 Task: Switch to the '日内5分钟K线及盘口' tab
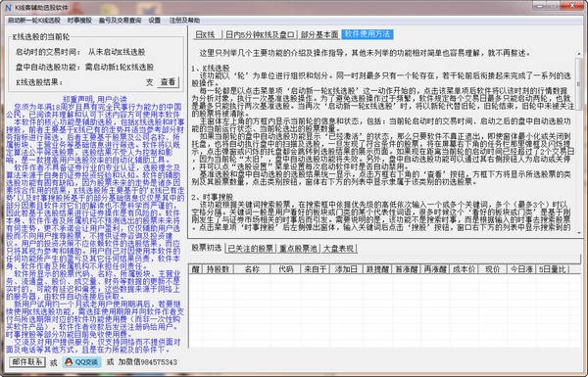pos(261,35)
